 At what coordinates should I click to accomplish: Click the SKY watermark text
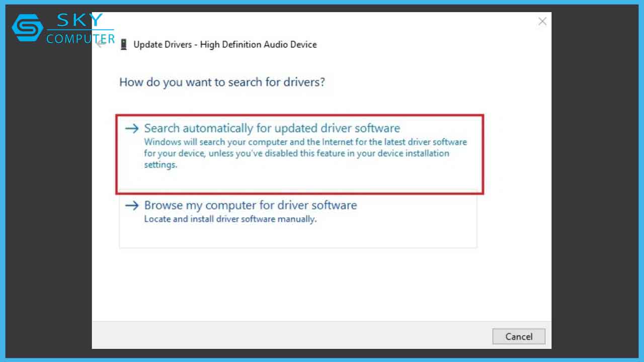point(79,21)
